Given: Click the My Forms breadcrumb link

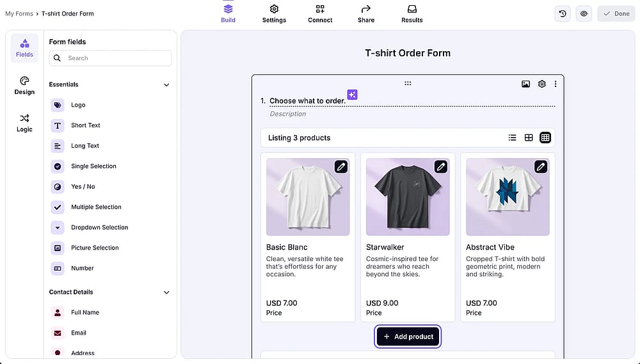Looking at the screenshot, I should pos(19,13).
